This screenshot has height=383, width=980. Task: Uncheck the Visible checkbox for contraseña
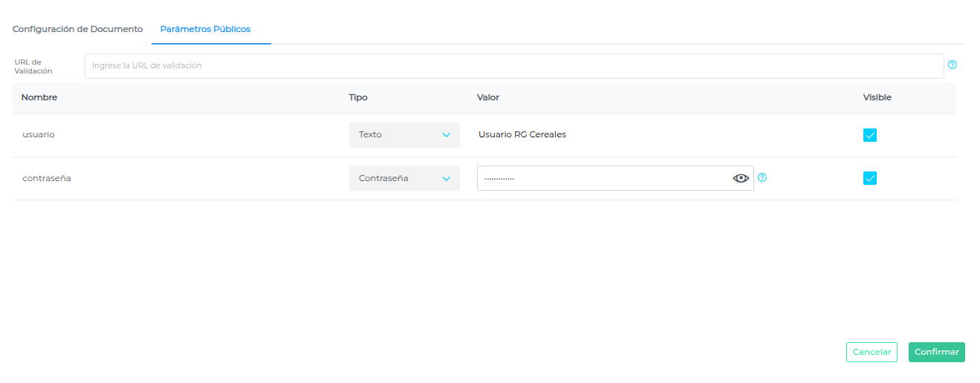pyautogui.click(x=870, y=178)
